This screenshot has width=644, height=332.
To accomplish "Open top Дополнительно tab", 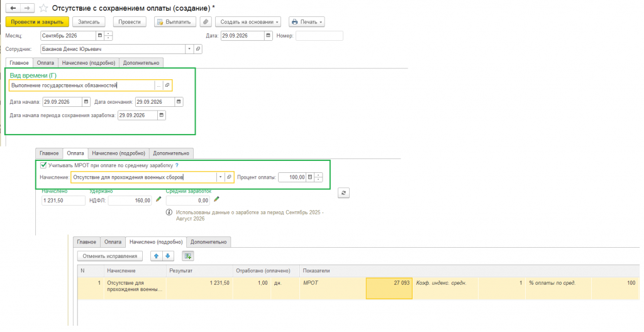I will click(142, 63).
